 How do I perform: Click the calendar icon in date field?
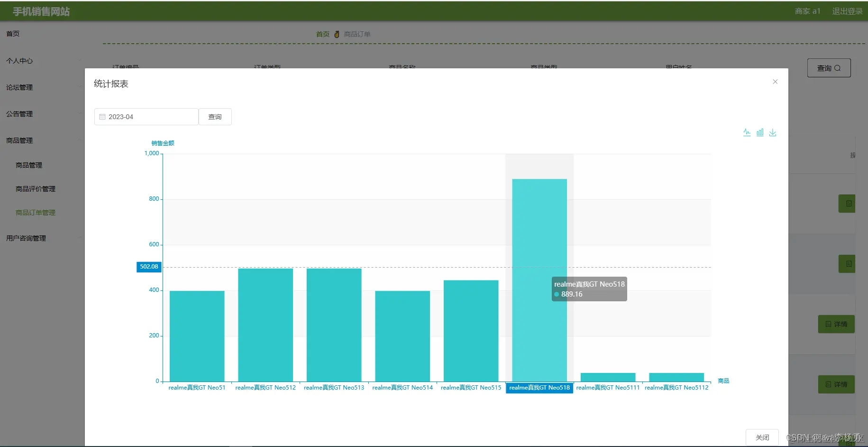[102, 117]
